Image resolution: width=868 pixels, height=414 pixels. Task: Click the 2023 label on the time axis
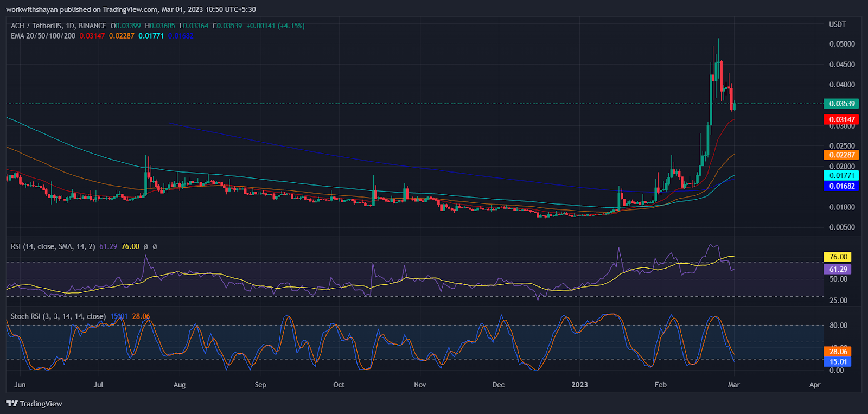[579, 385]
